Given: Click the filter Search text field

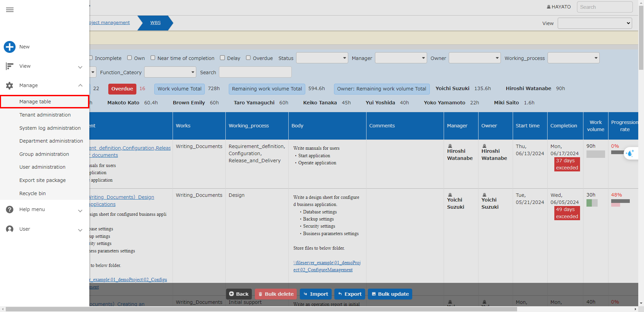Looking at the screenshot, I should point(255,72).
